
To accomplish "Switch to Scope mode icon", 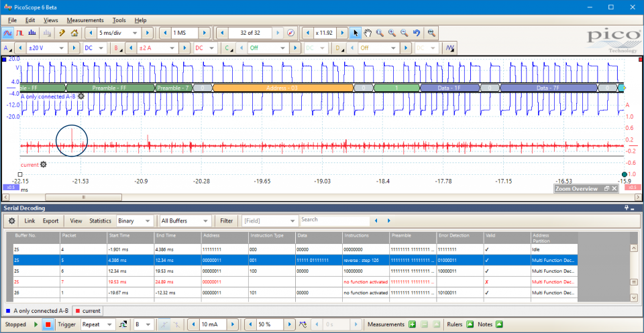I will (8, 33).
